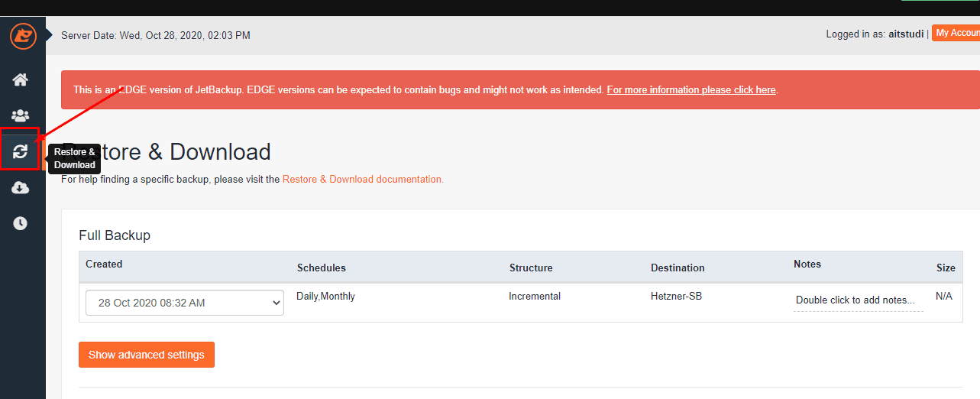This screenshot has width=980, height=399.
Task: Click the 'Double click to add notes' field
Action: pyautogui.click(x=855, y=300)
